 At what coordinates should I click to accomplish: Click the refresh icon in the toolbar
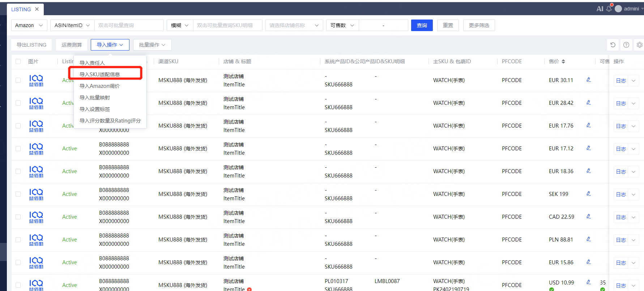point(613,45)
